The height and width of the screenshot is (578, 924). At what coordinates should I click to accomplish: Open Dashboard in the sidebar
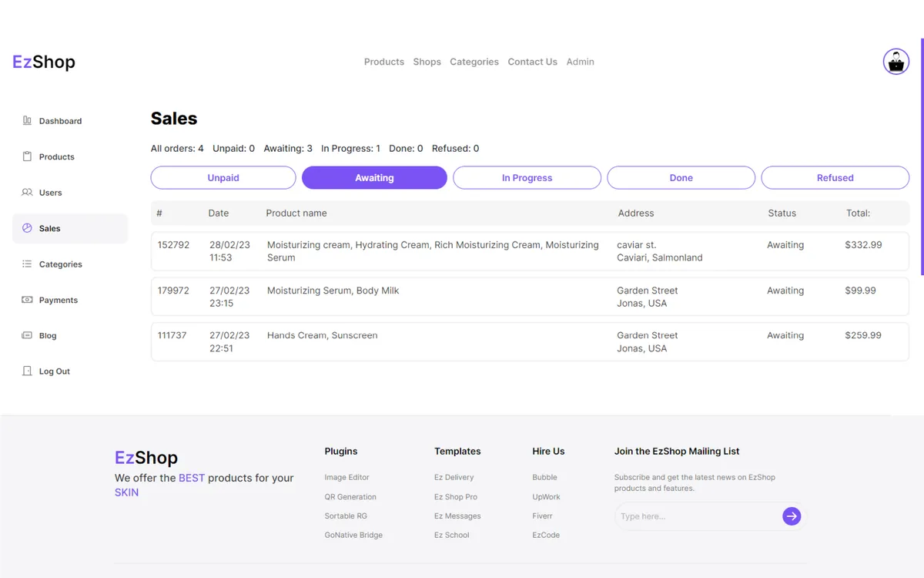coord(70,121)
